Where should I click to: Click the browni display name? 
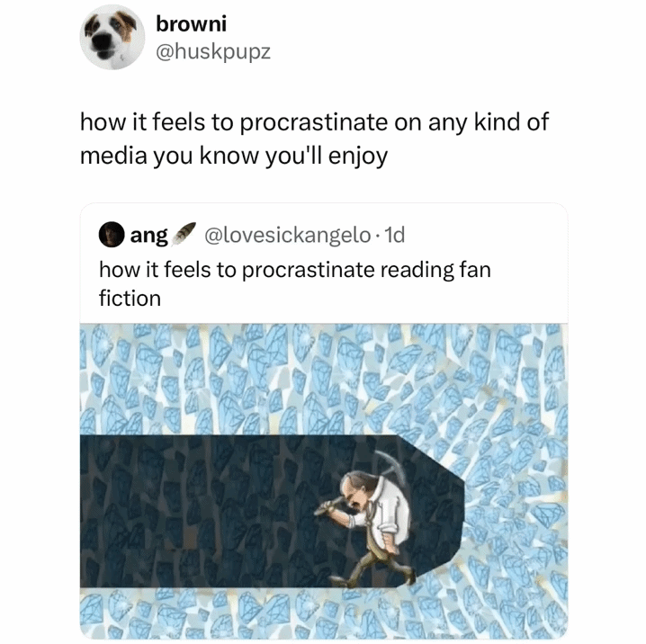191,23
